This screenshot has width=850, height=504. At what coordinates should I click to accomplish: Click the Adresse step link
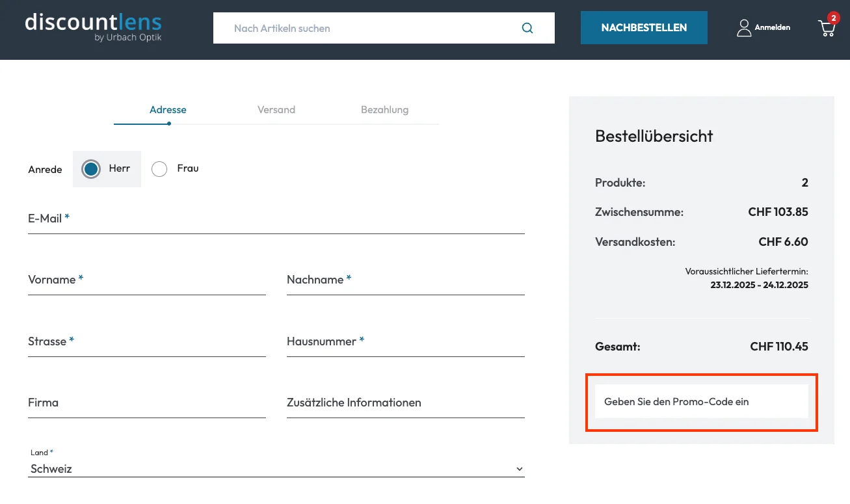pyautogui.click(x=168, y=109)
